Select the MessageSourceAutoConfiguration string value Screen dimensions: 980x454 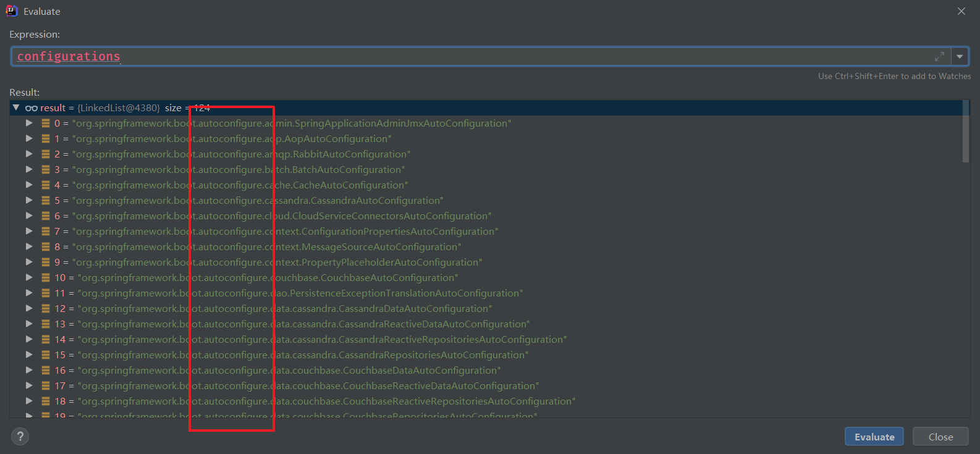[266, 247]
